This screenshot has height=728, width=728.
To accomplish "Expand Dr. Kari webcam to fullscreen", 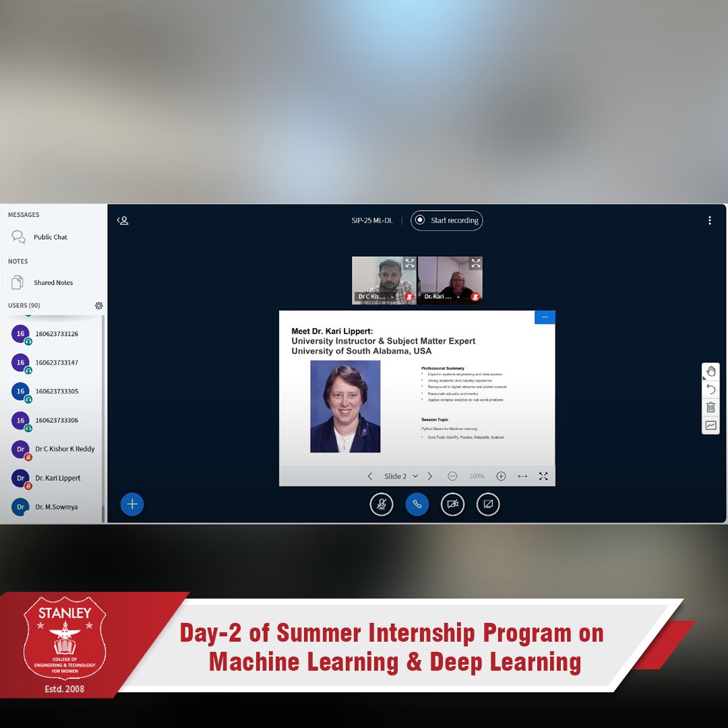I will pos(476,264).
